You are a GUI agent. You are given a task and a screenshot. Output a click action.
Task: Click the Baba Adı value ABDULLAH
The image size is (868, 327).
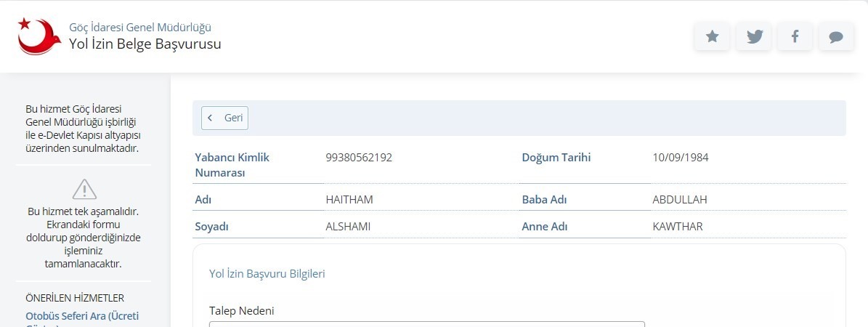[680, 199]
